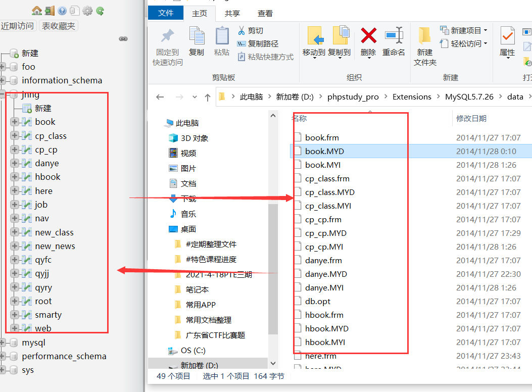Open Favorites (表收藏夹) tab in phpMyAdmin
Image resolution: width=532 pixels, height=392 pixels.
click(59, 26)
